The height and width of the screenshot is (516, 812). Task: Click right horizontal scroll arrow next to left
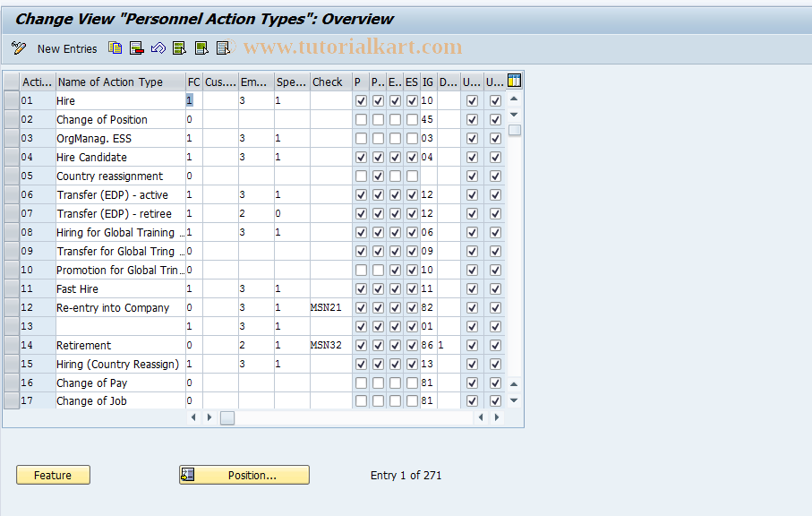[209, 417]
